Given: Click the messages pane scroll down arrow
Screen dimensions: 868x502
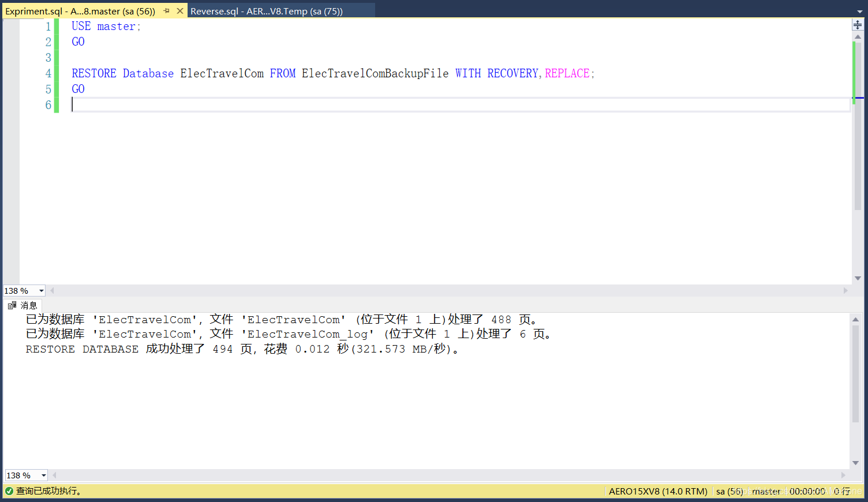Looking at the screenshot, I should point(855,463).
